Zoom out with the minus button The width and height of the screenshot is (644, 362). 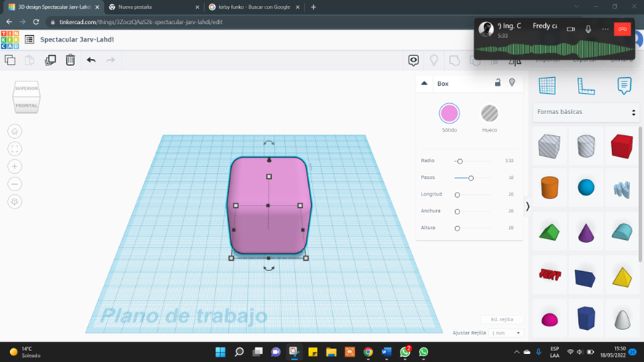(x=15, y=184)
